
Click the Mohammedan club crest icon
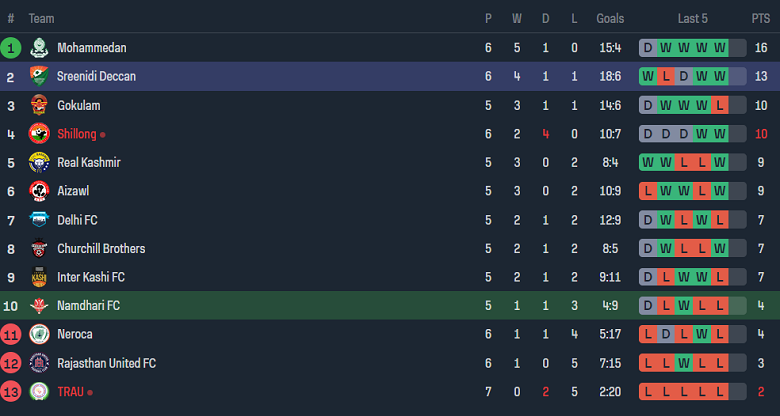(x=39, y=48)
